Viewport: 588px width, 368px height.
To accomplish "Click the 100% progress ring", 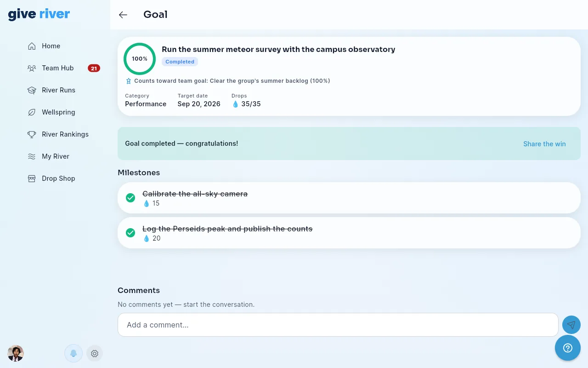I will click(140, 59).
